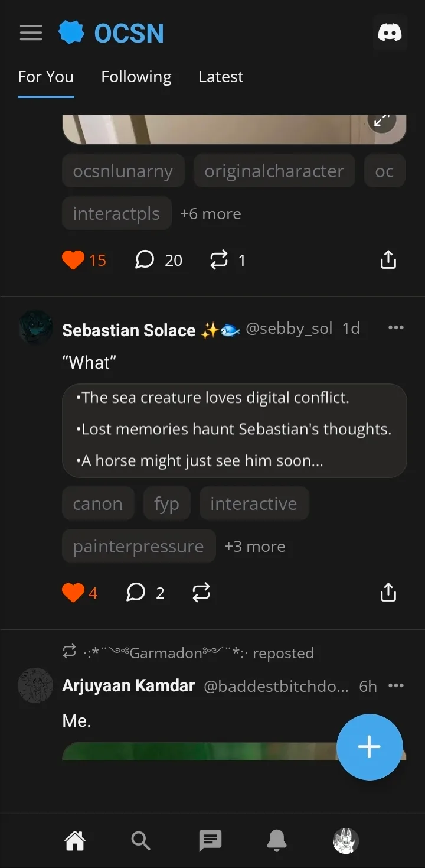This screenshot has height=868, width=425.
Task: Show the "+3 more" hidden tags
Action: coord(254,547)
